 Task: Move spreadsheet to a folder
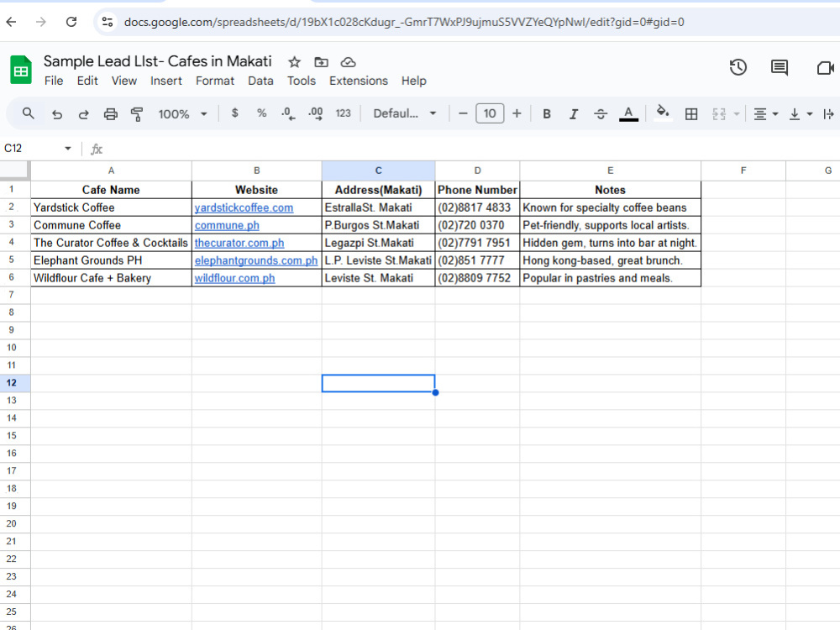[321, 62]
